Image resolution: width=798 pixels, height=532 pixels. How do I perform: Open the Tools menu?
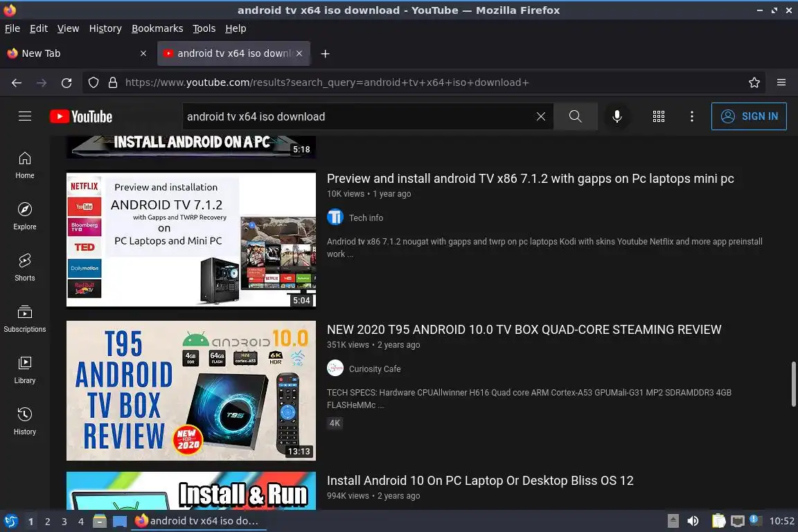(x=204, y=28)
